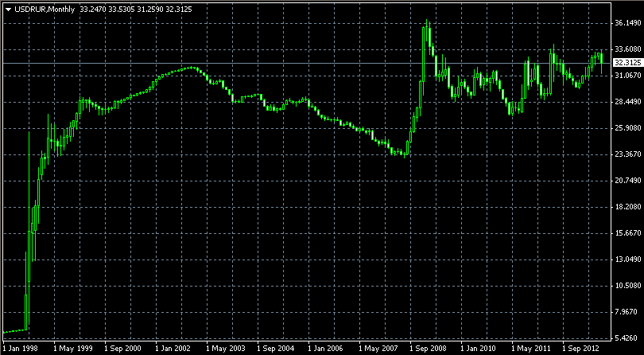Click the 13.0490 price scale label

[628, 259]
